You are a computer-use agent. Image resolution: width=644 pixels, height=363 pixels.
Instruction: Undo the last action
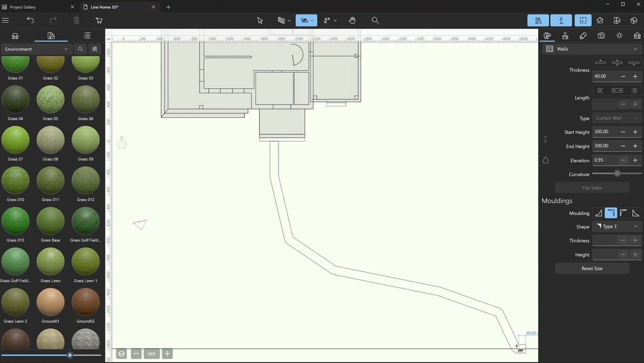[x=30, y=20]
